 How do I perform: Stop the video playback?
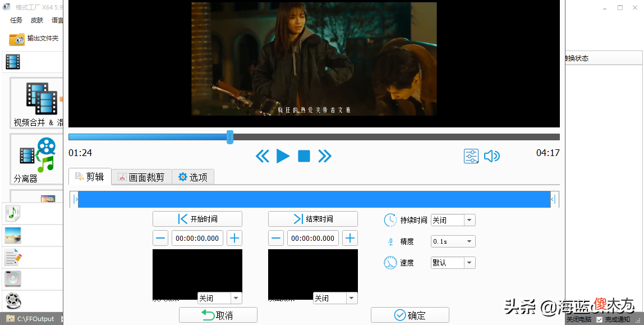(304, 156)
